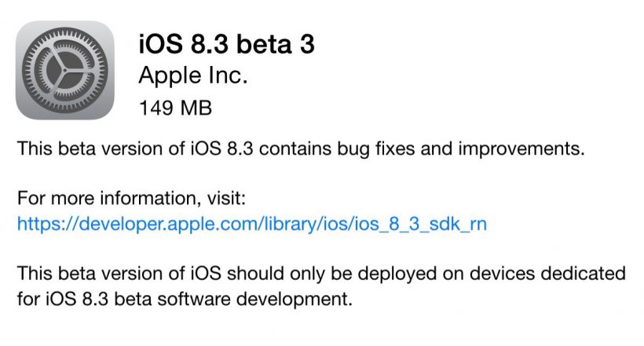Click the Apple Inc. publisher name
644x346 pixels.
[193, 75]
